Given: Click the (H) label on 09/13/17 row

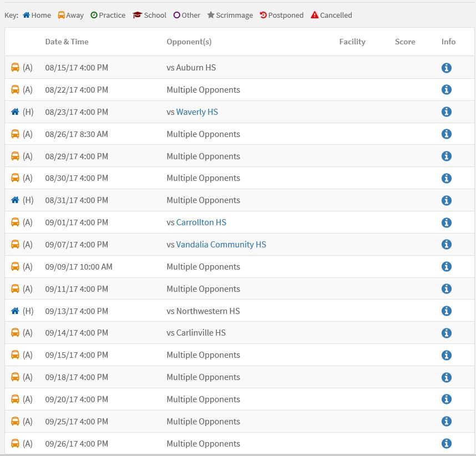Looking at the screenshot, I should coord(28,311).
